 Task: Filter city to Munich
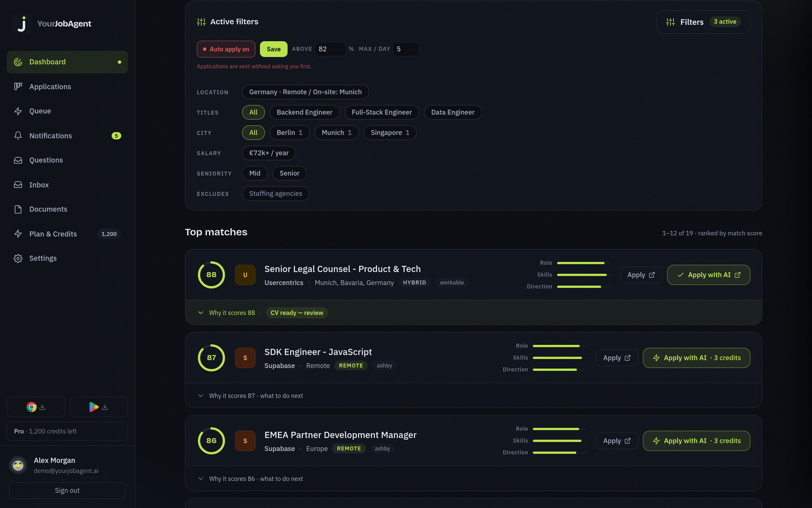click(x=336, y=133)
